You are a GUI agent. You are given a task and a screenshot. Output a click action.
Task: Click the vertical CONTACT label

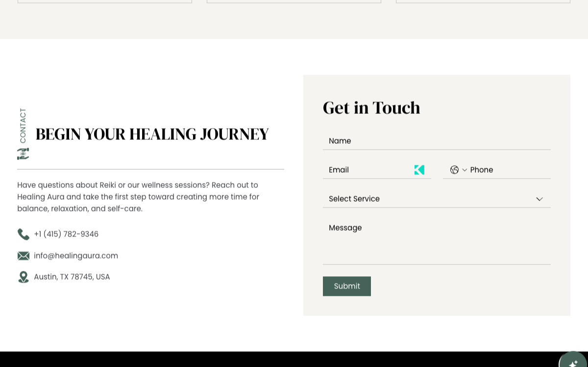pyautogui.click(x=23, y=126)
